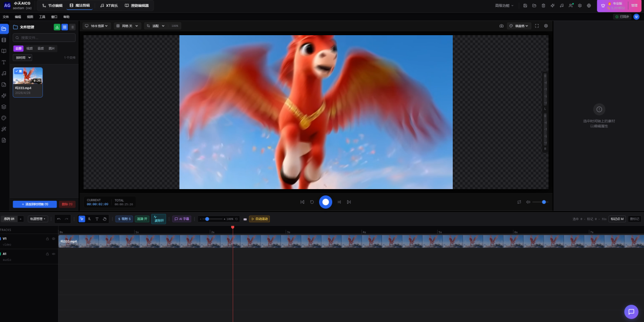
Task: Open the settings gear in top bar
Action: point(580,5)
